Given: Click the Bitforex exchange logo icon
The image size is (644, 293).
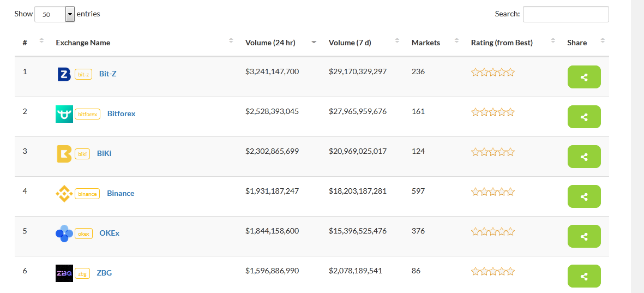Looking at the screenshot, I should (x=64, y=114).
